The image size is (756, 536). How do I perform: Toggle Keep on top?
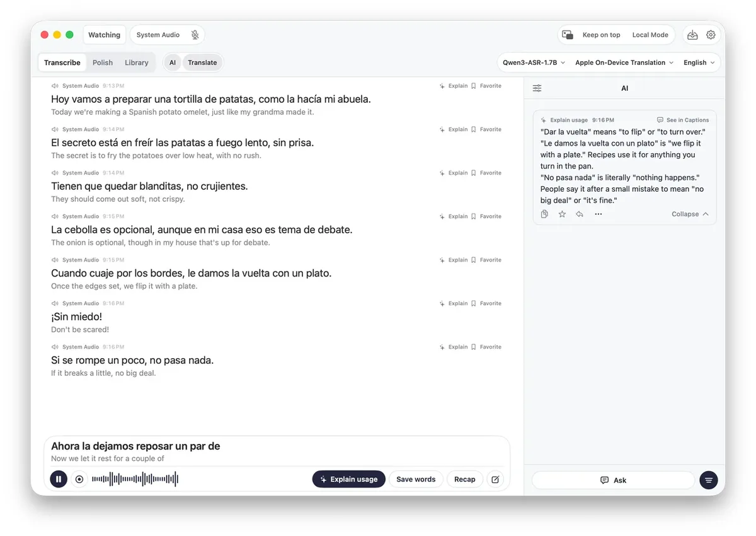601,35
